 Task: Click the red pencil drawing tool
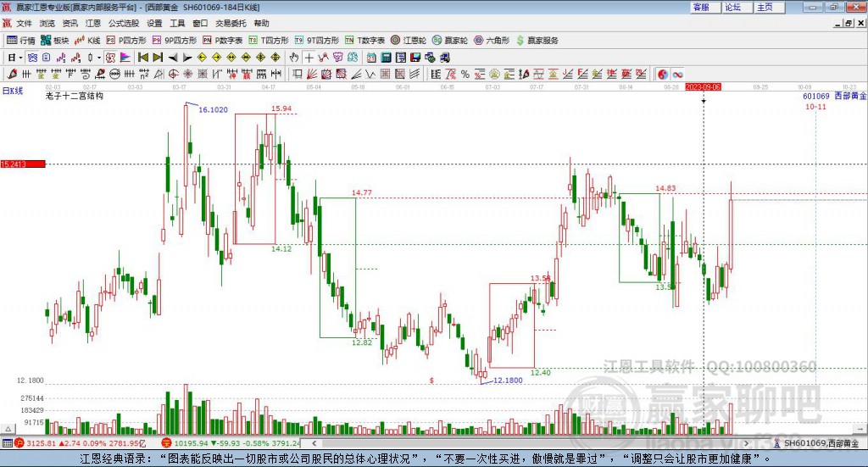(12, 74)
